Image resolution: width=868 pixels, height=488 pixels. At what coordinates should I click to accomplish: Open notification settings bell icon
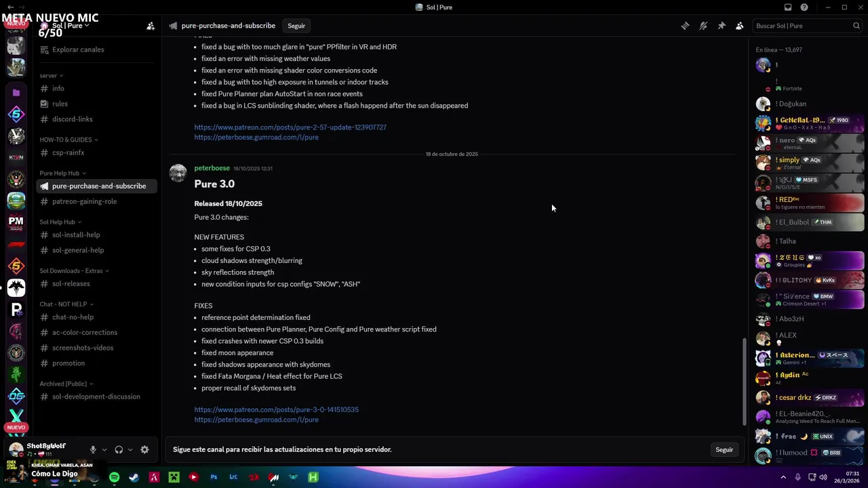click(703, 26)
